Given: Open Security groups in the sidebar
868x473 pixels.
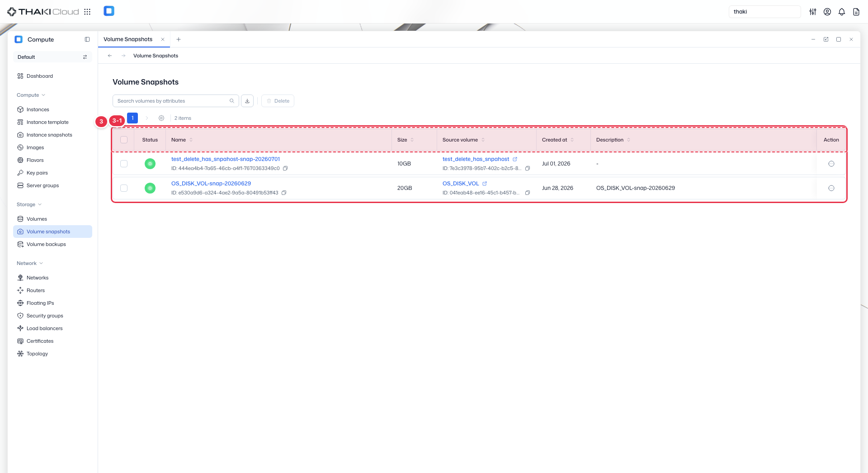Looking at the screenshot, I should coord(52,316).
